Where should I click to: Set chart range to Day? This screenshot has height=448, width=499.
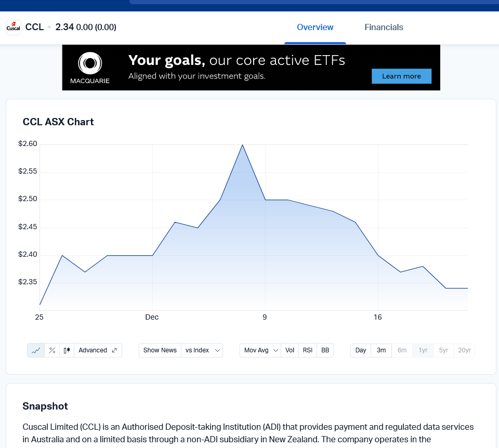pos(361,350)
